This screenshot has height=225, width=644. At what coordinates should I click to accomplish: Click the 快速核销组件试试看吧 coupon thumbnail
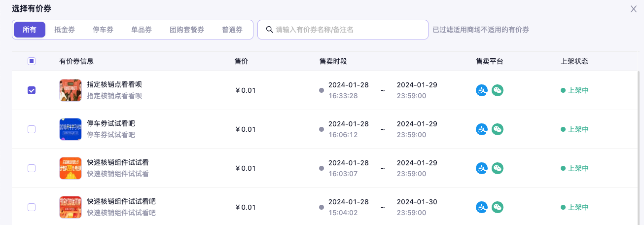point(70,207)
